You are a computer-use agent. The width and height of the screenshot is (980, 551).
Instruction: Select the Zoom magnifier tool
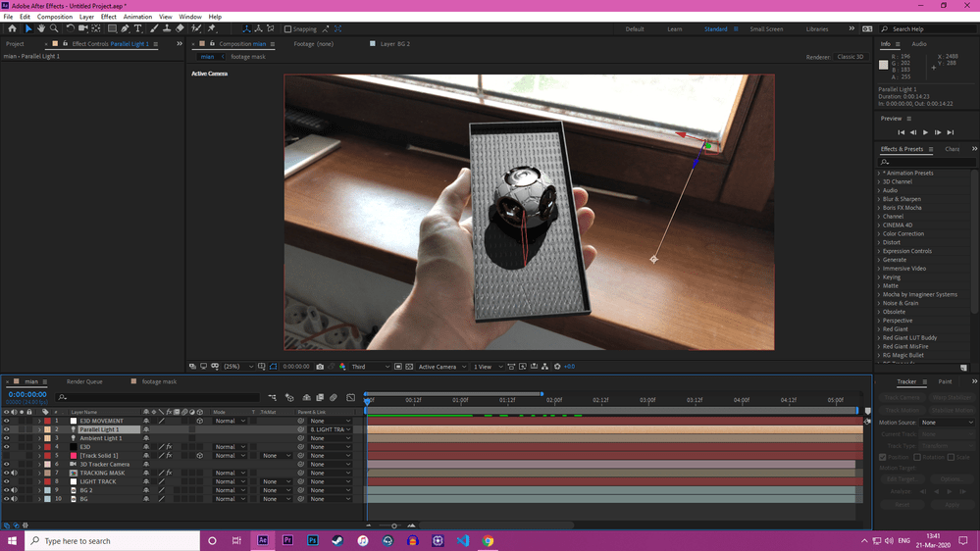53,29
